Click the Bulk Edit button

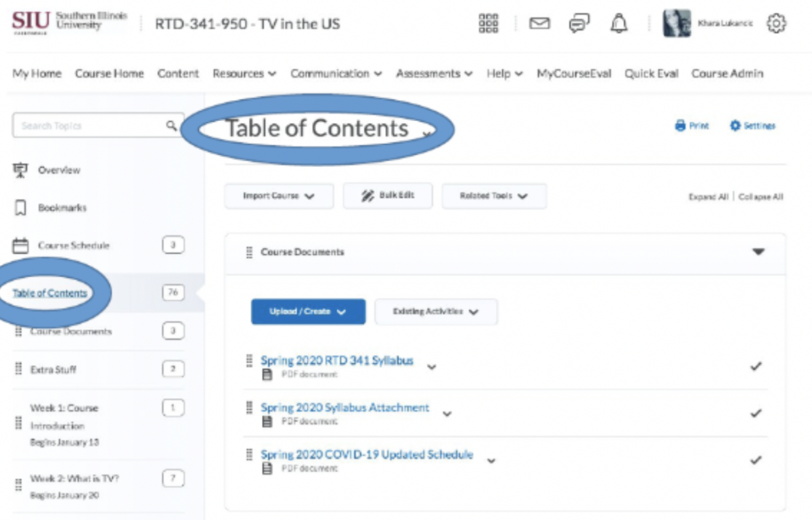[x=388, y=195]
